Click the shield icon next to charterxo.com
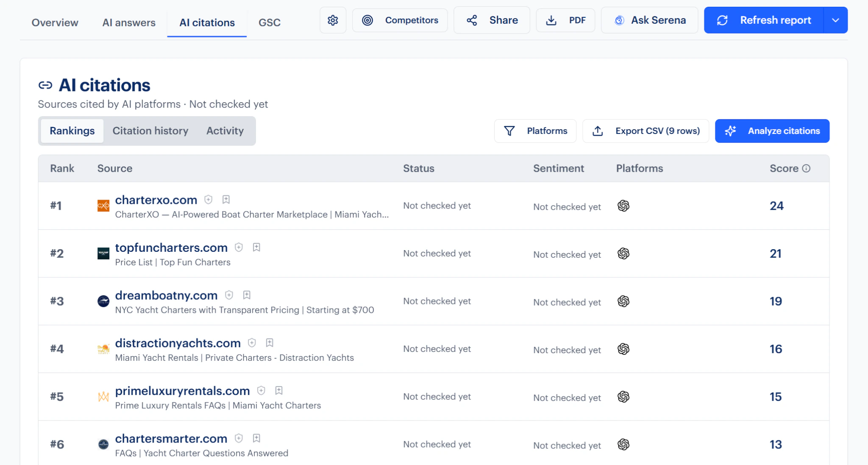This screenshot has width=868, height=465. (208, 199)
